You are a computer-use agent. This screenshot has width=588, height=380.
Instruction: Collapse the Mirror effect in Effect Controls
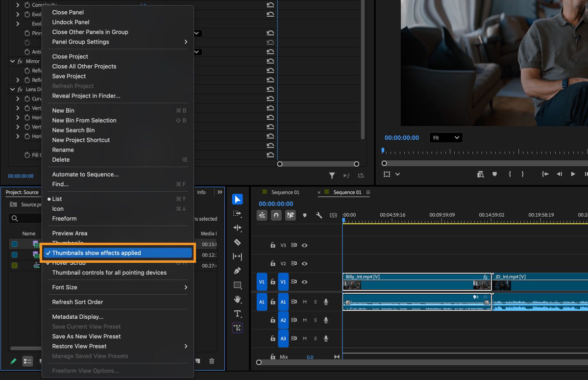(12, 61)
